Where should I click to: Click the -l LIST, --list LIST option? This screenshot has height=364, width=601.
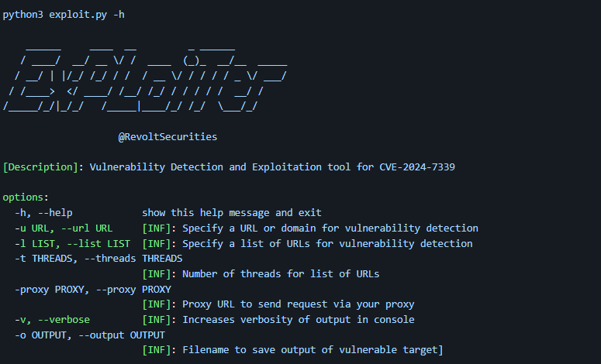pyautogui.click(x=72, y=243)
